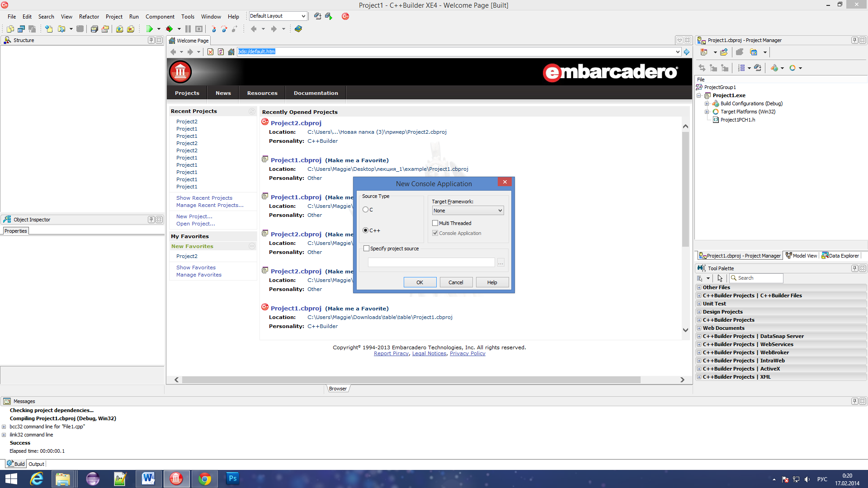This screenshot has width=868, height=488.
Task: Expand the Web Documents palette category
Action: [699, 328]
